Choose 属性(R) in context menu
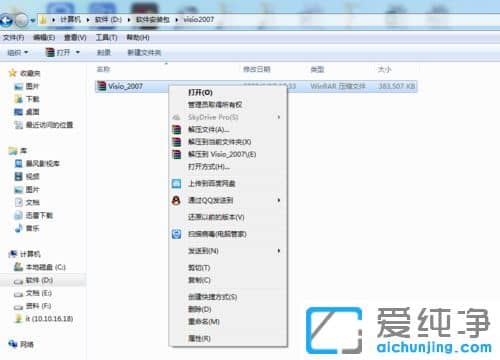The height and width of the screenshot is (360, 500). [x=228, y=338]
